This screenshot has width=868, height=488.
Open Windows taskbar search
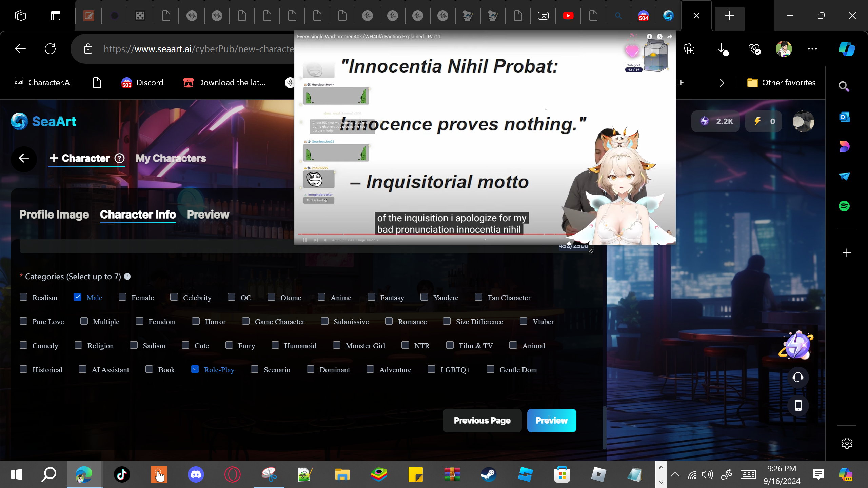[49, 474]
